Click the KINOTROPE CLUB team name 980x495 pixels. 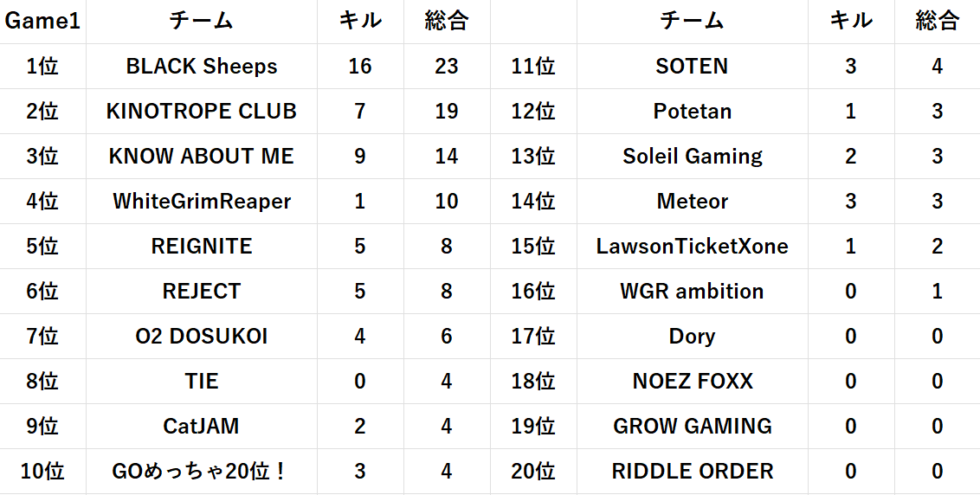[x=202, y=112]
